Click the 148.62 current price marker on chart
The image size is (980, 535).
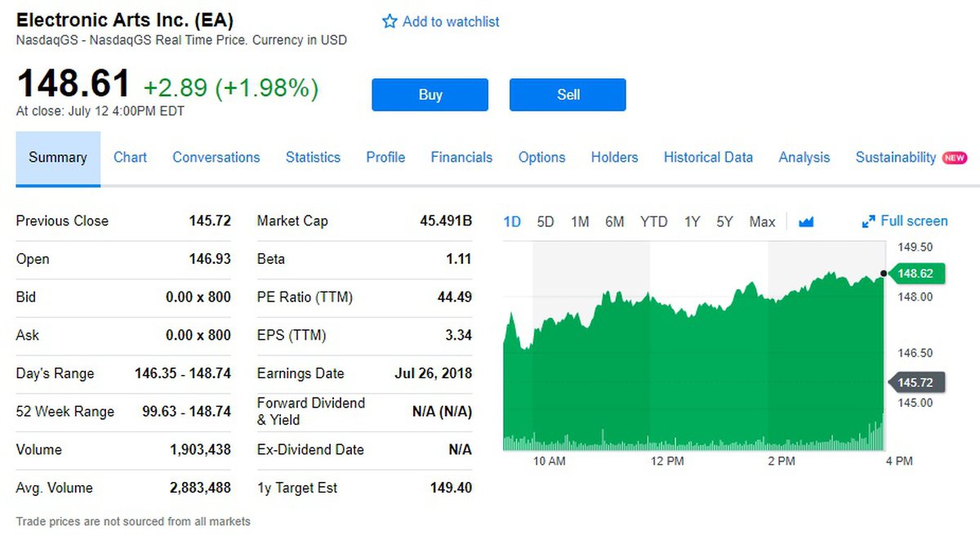click(915, 274)
